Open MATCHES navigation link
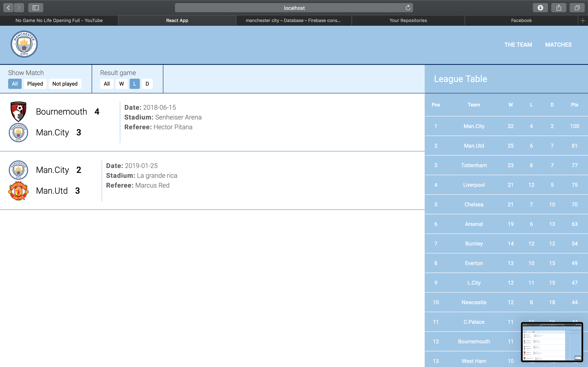The width and height of the screenshot is (588, 367). click(558, 45)
